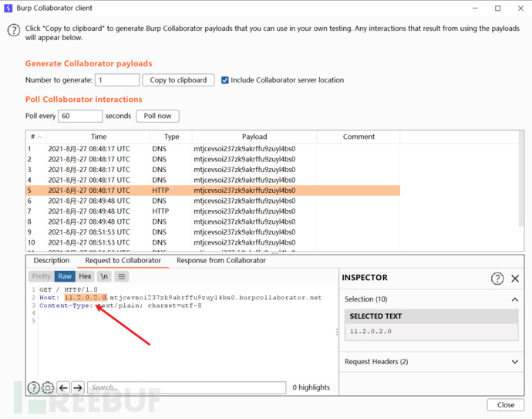Screen dimensions: 532x419
Task: Click Copy to clipboard button
Action: coord(178,80)
